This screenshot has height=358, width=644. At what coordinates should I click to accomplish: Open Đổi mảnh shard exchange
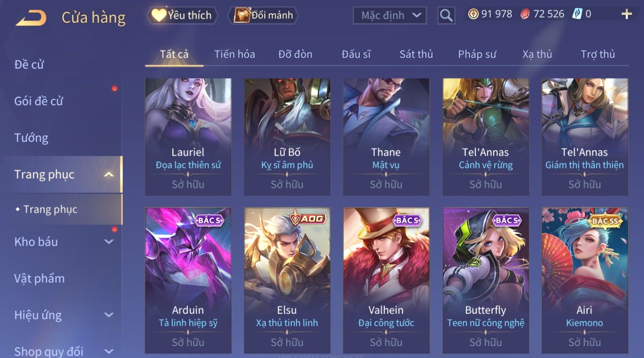(x=263, y=15)
